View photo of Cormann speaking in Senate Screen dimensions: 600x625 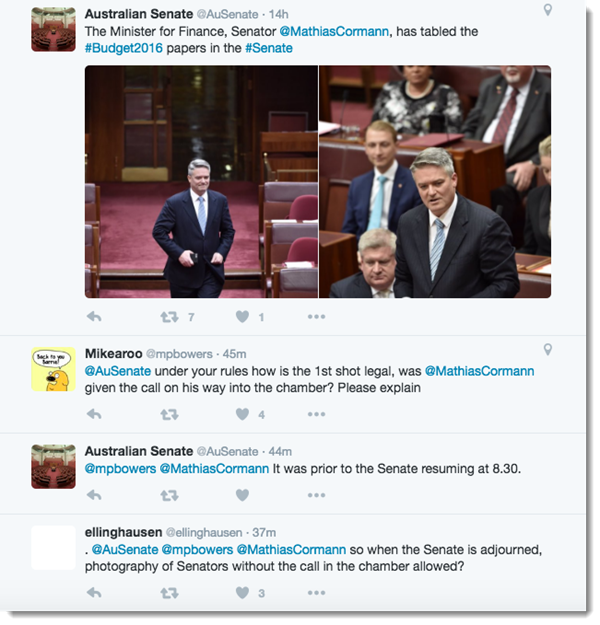[x=435, y=182]
